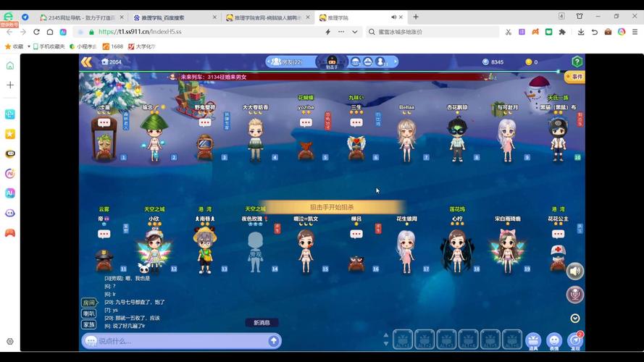This screenshot has width=644, height=362.
Task: Open the 1688 bookmark
Action: 113,46
